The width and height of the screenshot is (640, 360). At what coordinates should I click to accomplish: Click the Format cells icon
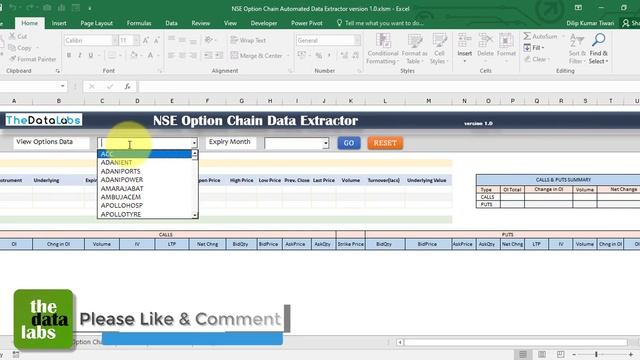click(x=506, y=41)
